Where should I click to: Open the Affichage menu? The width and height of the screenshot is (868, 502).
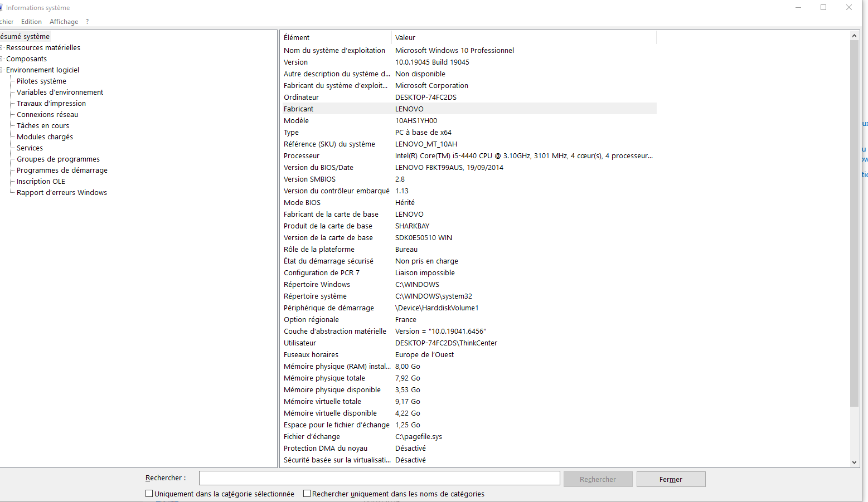point(64,22)
